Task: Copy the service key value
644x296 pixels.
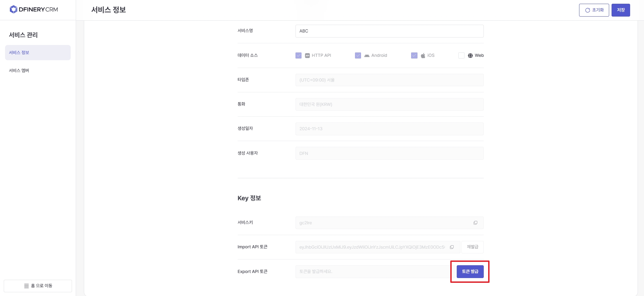Action: coord(475,223)
